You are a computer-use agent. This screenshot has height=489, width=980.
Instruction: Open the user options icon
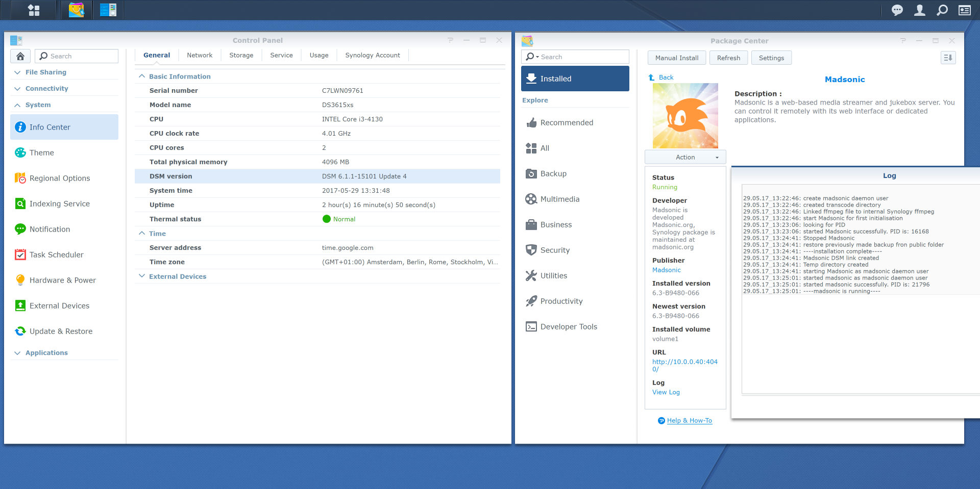pos(919,10)
